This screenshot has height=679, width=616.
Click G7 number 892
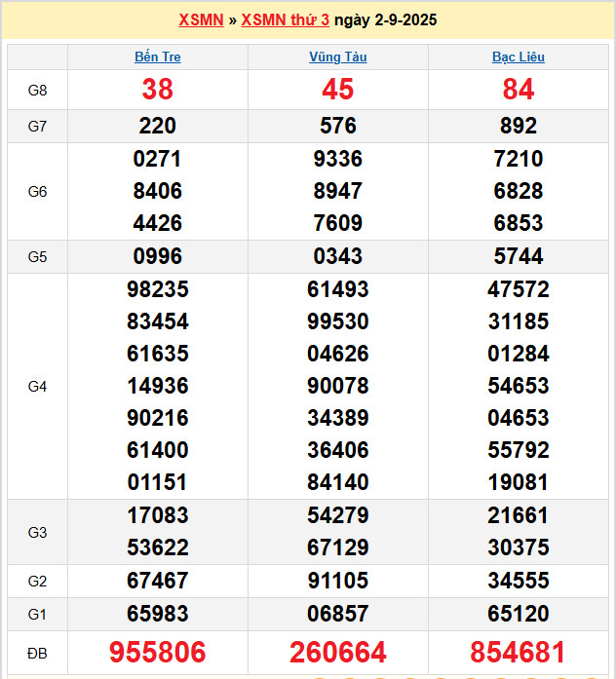point(519,126)
